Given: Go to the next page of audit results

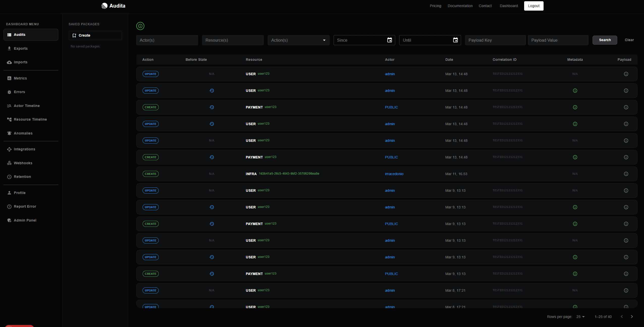Looking at the screenshot, I should pyautogui.click(x=632, y=317).
